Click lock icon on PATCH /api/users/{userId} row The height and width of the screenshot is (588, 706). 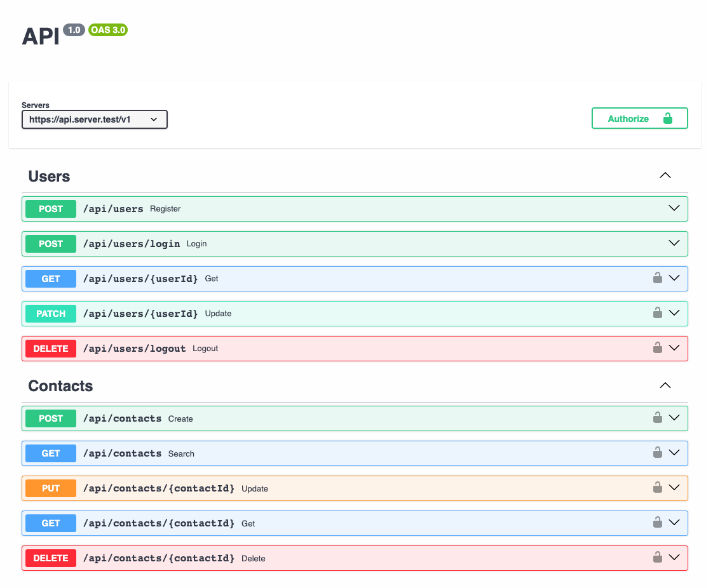pos(657,312)
